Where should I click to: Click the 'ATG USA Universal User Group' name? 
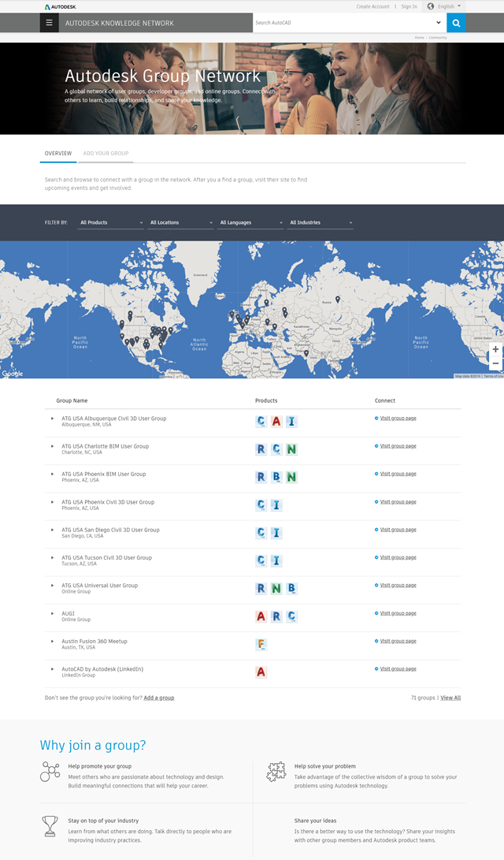click(100, 585)
